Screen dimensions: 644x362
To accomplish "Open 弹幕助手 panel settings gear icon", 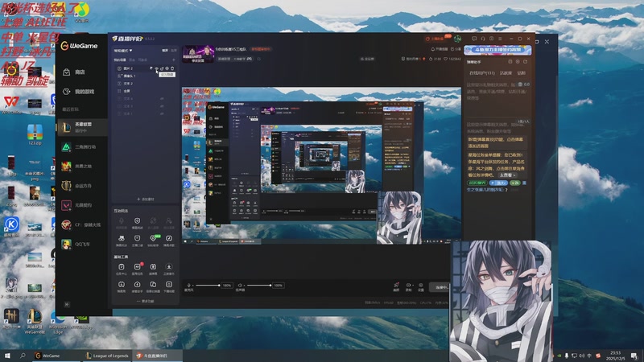I will (x=518, y=62).
